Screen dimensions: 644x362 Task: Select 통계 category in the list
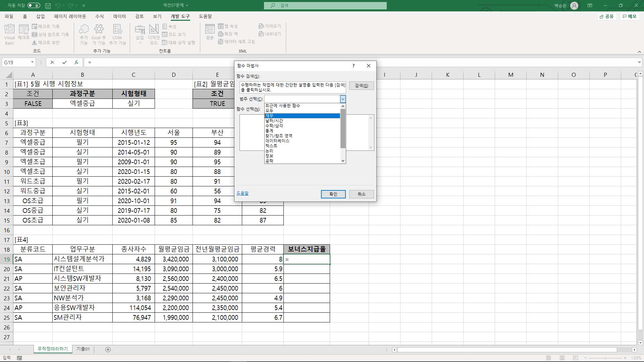pyautogui.click(x=269, y=131)
